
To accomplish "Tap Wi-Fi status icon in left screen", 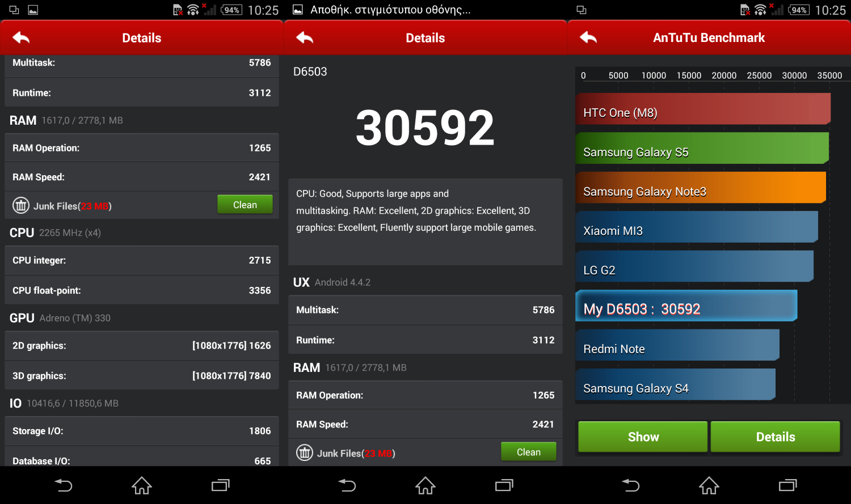I will tap(193, 10).
